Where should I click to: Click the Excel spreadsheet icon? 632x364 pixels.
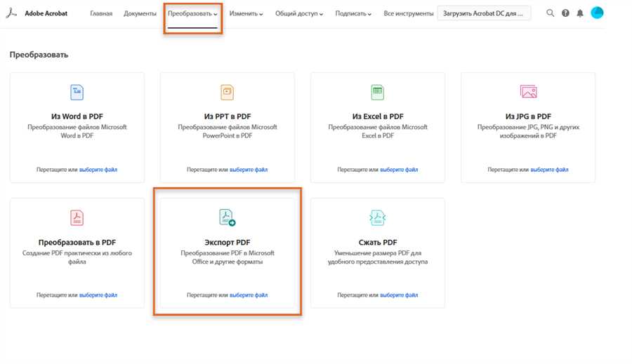[377, 92]
